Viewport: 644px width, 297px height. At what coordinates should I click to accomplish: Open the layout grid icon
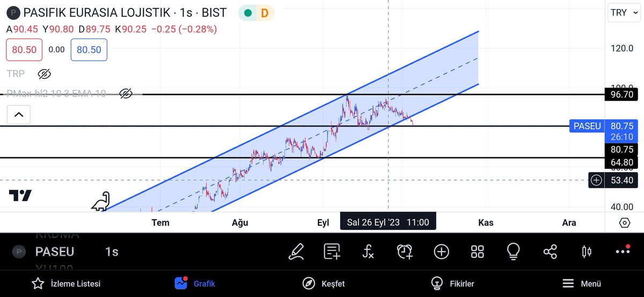coord(477,251)
